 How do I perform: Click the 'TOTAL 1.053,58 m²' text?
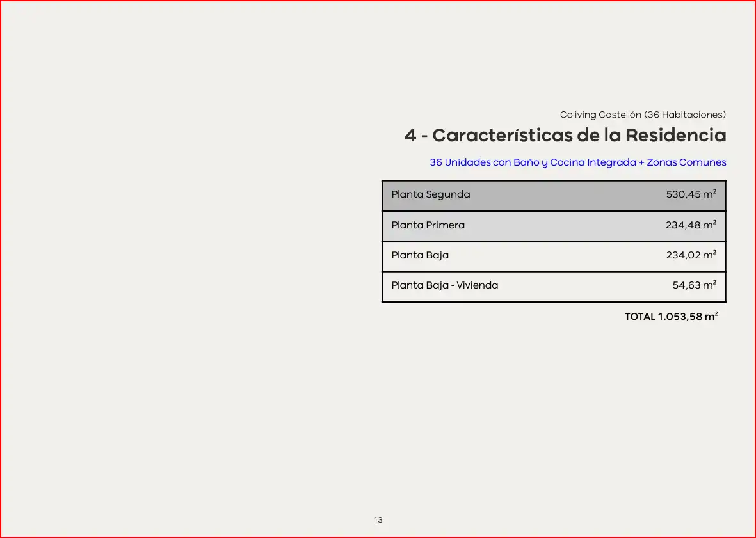(671, 317)
